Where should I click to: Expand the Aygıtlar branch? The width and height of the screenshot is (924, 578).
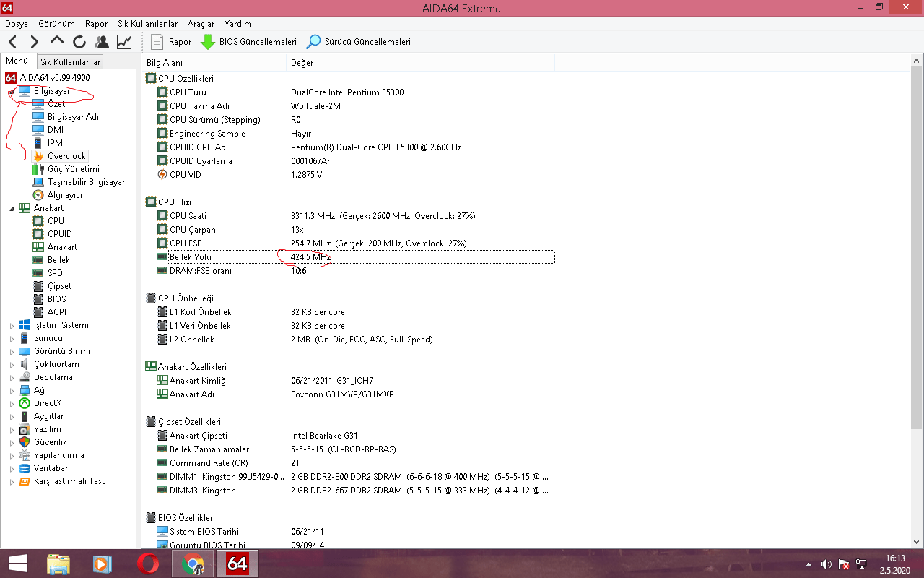click(12, 416)
